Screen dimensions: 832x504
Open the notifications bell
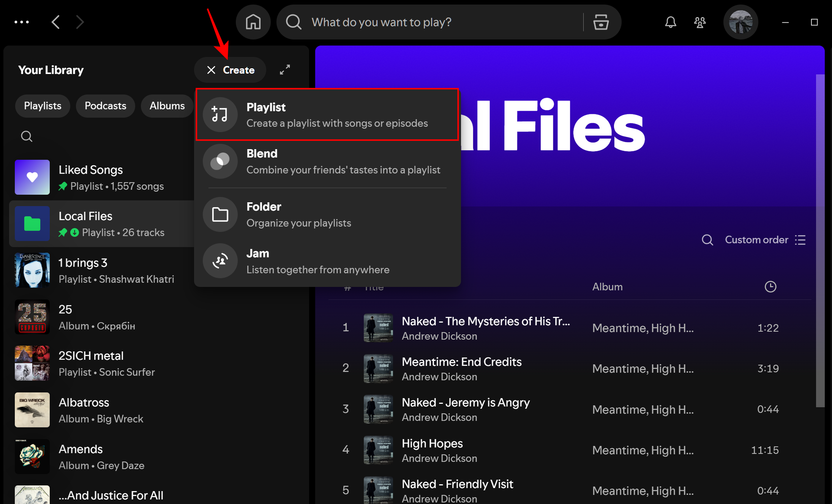pyautogui.click(x=670, y=22)
